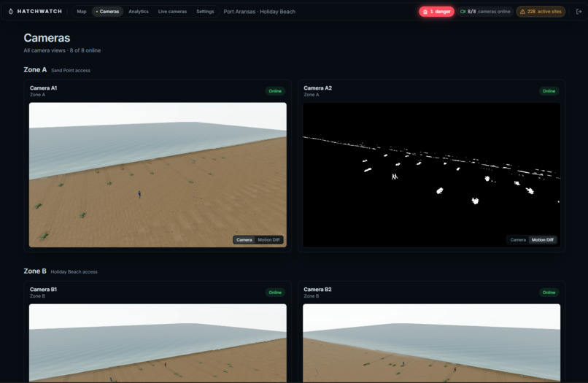
Task: Open the Camera A2 motion diff feed
Action: point(432,175)
